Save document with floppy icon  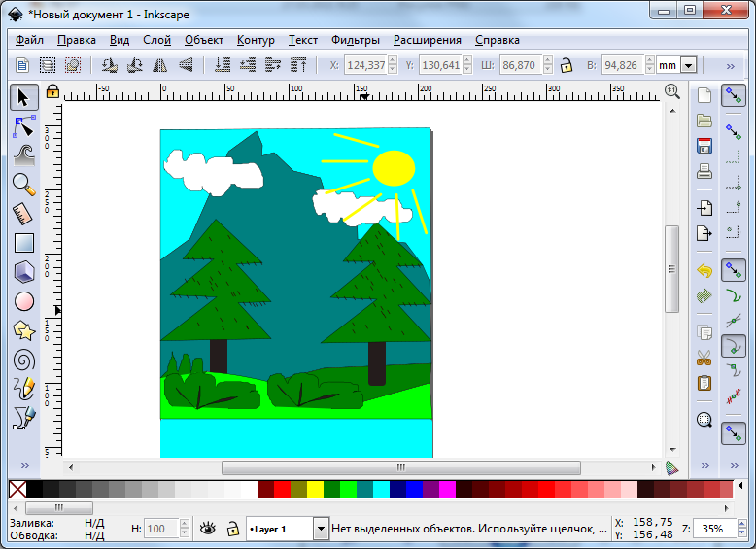point(704,146)
